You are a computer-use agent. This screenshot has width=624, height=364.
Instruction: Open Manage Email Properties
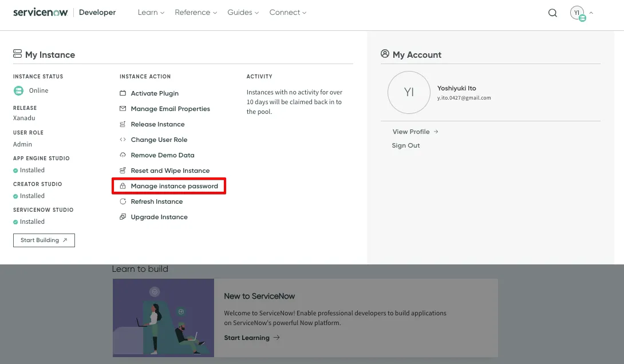click(171, 109)
